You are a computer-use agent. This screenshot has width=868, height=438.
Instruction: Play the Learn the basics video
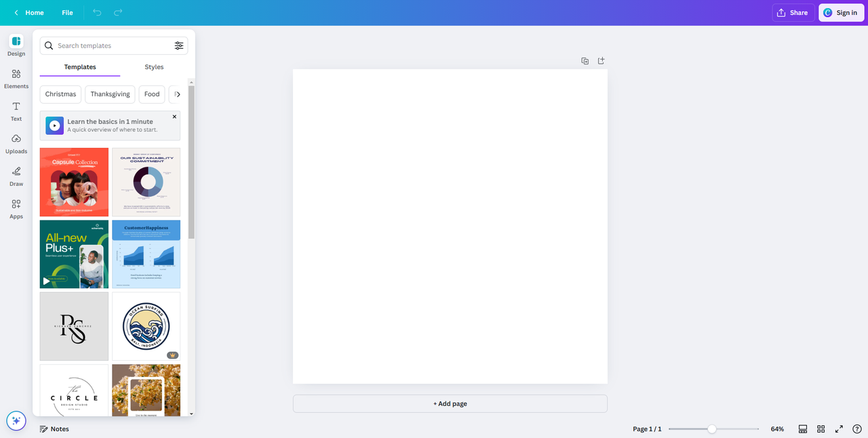[x=55, y=125]
